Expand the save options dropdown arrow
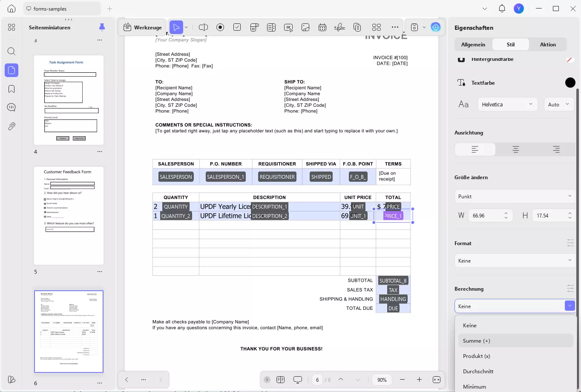 tap(424, 27)
